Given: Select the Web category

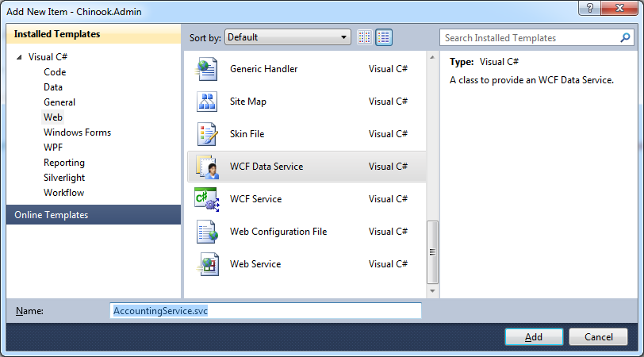Looking at the screenshot, I should (53, 117).
